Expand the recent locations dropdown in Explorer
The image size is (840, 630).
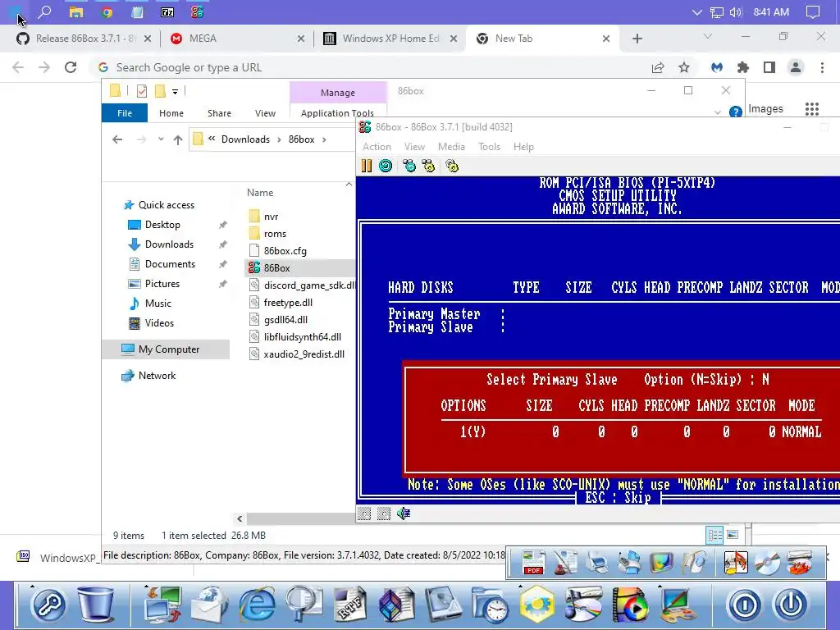(161, 139)
